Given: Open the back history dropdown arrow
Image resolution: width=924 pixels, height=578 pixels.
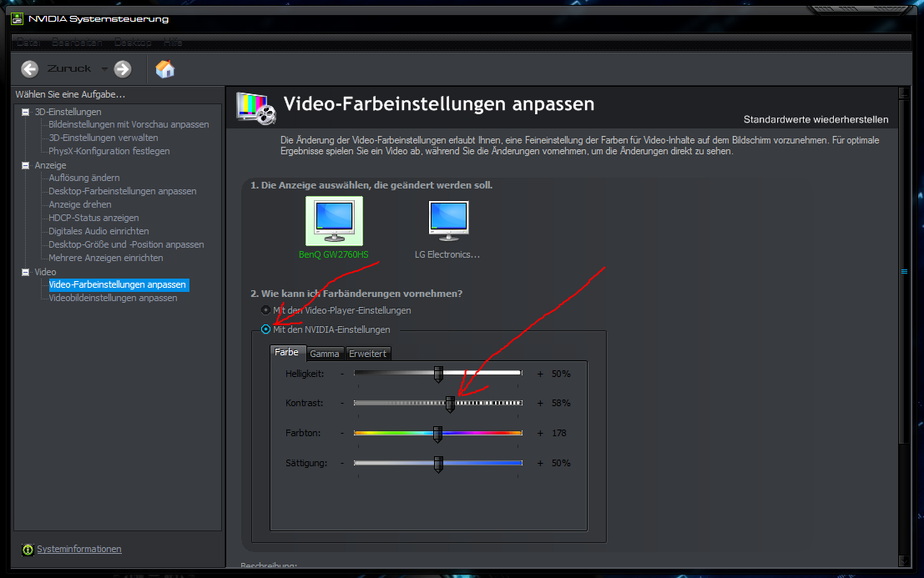Looking at the screenshot, I should pos(104,69).
